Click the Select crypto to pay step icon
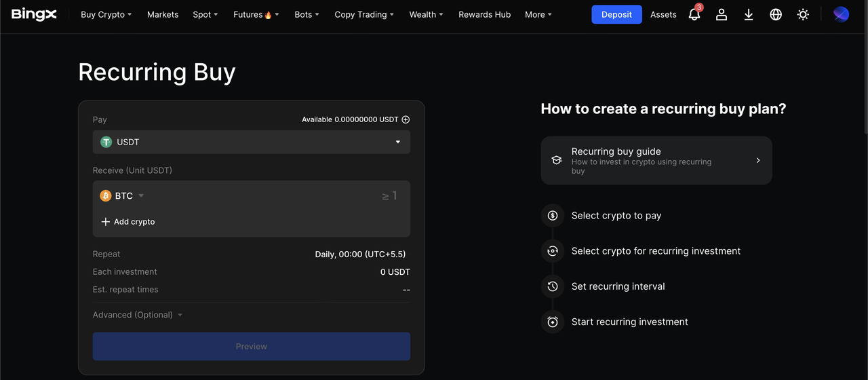 pos(553,216)
